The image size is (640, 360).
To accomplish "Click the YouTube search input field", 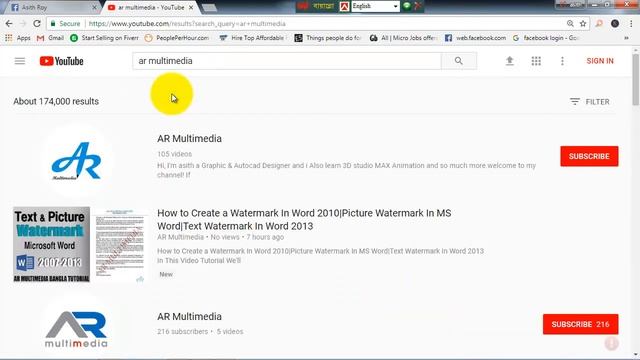I will 287,61.
